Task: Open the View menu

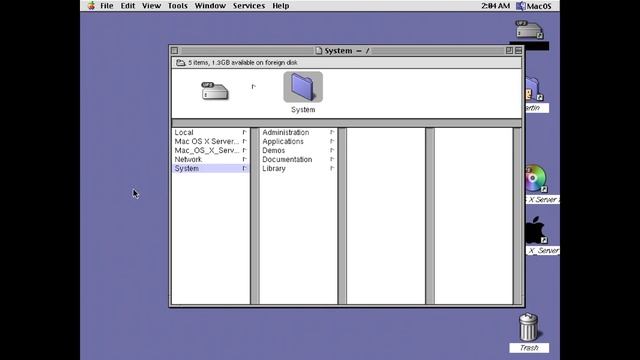Action: [151, 6]
